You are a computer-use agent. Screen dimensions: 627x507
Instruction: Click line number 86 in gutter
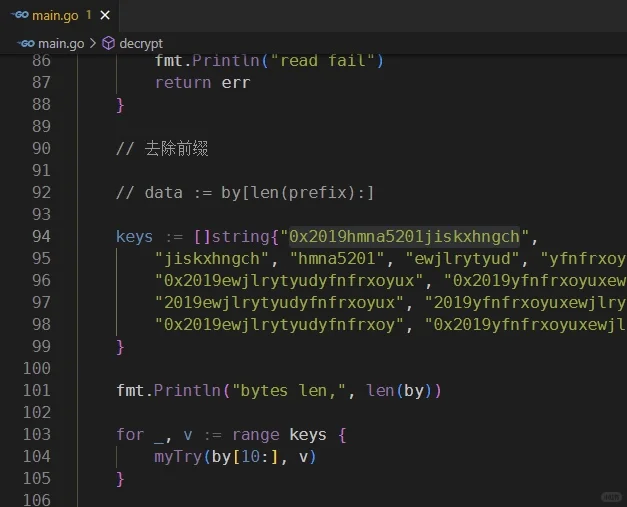tap(41, 61)
